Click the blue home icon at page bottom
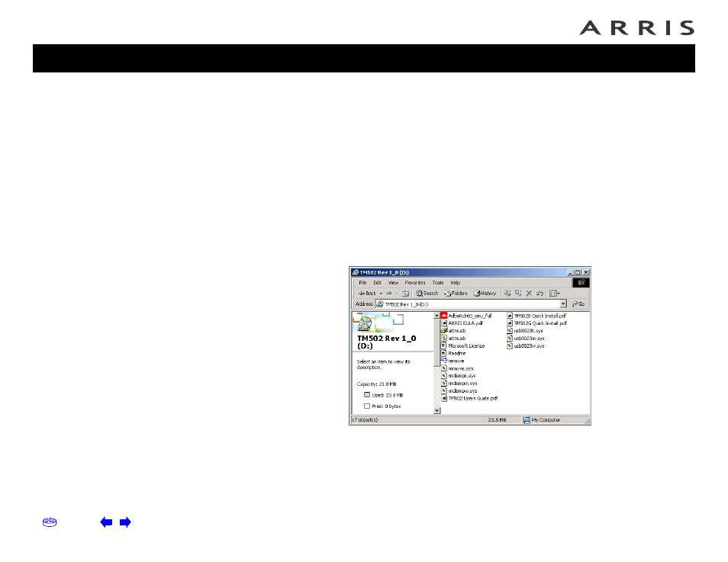 click(50, 522)
